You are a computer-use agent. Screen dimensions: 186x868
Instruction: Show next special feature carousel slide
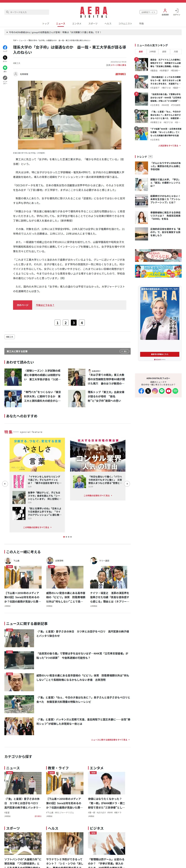(127, 483)
